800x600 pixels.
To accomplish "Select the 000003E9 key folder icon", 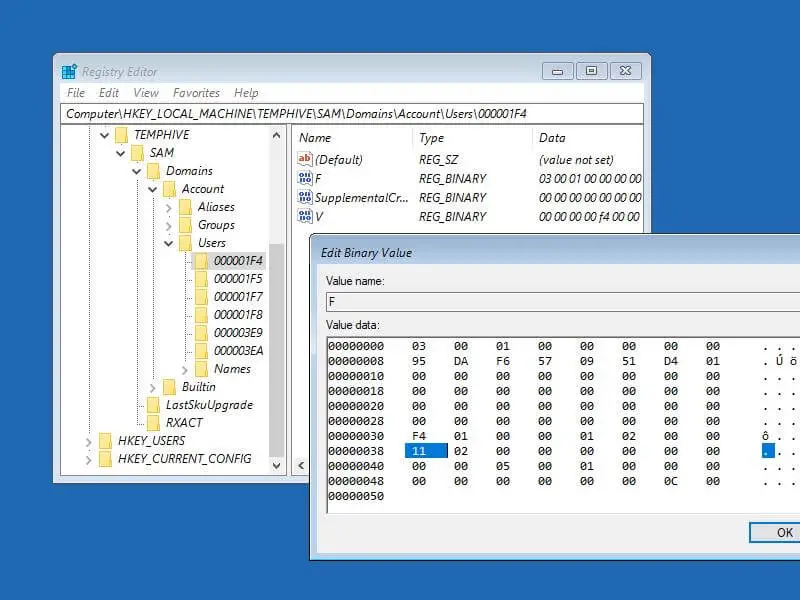I will tap(202, 333).
